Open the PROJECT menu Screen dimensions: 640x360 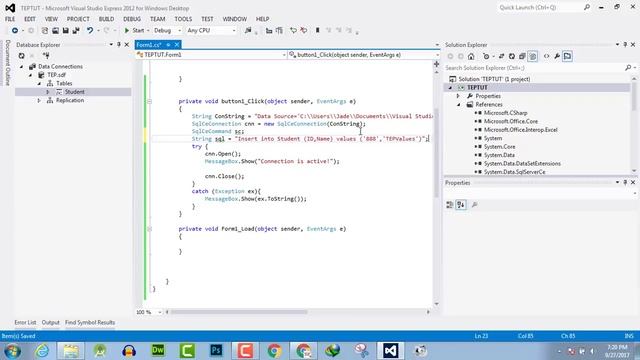coord(78,19)
